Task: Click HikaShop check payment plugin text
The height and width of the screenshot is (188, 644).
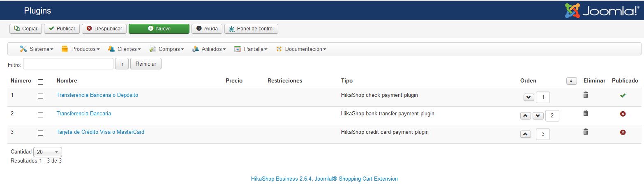Action: click(379, 95)
